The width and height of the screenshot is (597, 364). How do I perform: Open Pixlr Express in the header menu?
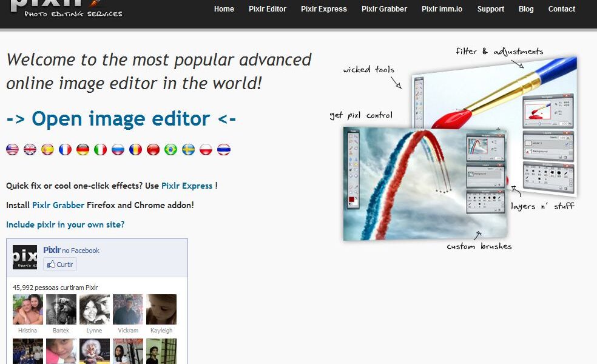pyautogui.click(x=323, y=8)
